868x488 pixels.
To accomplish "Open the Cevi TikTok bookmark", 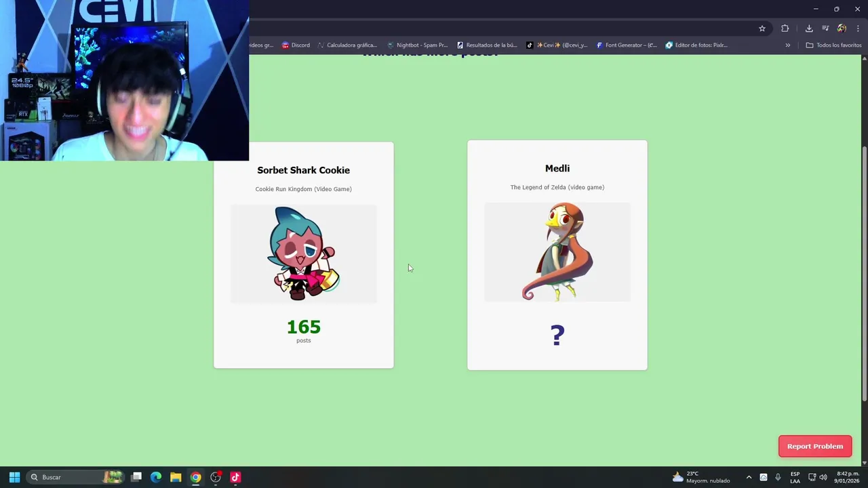I will 557,45.
